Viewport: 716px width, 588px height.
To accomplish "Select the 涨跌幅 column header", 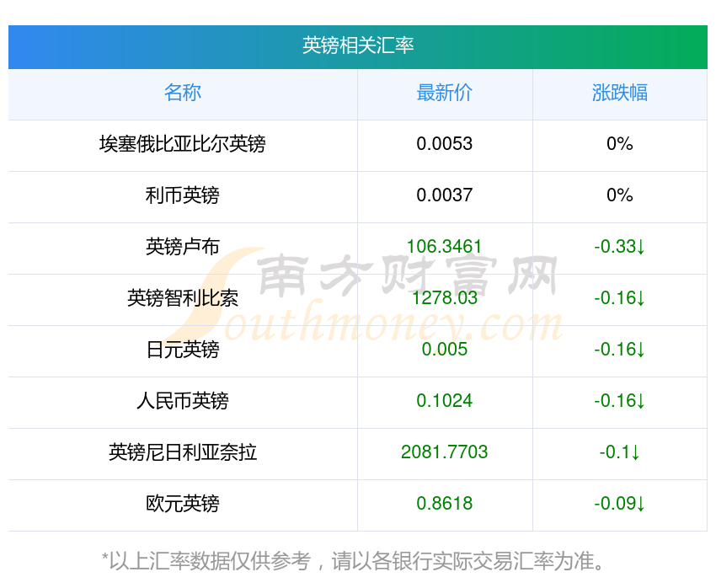I will (620, 93).
